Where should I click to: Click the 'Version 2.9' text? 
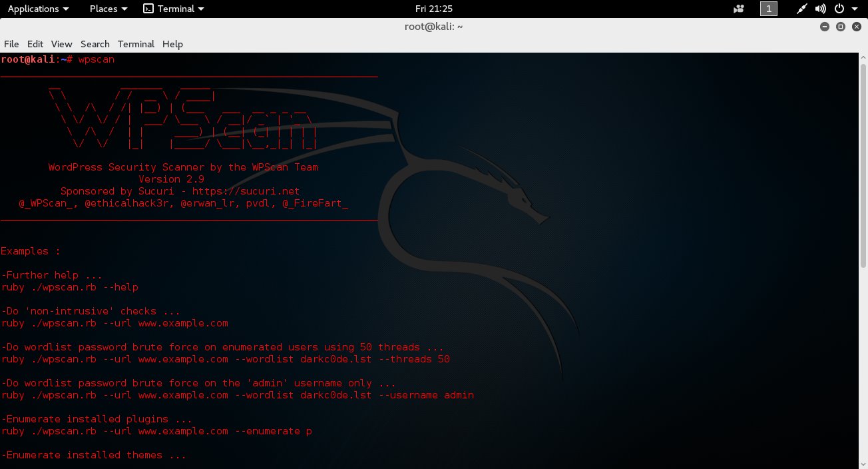(x=171, y=179)
